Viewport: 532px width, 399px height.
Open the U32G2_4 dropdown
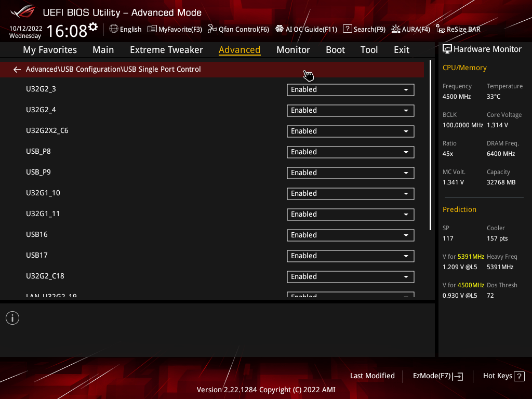(351, 111)
